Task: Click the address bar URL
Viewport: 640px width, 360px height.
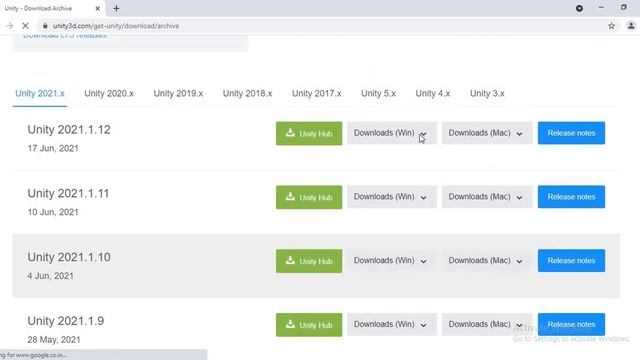Action: click(x=116, y=26)
